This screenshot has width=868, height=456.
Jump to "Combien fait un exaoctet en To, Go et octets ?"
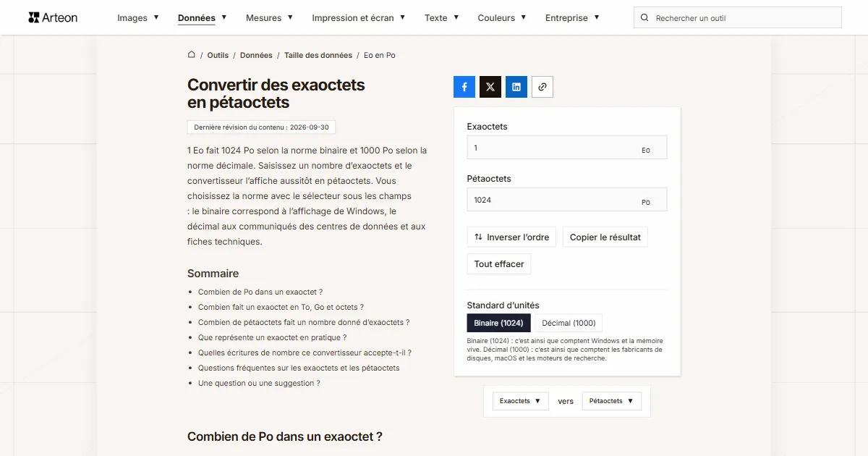(281, 307)
